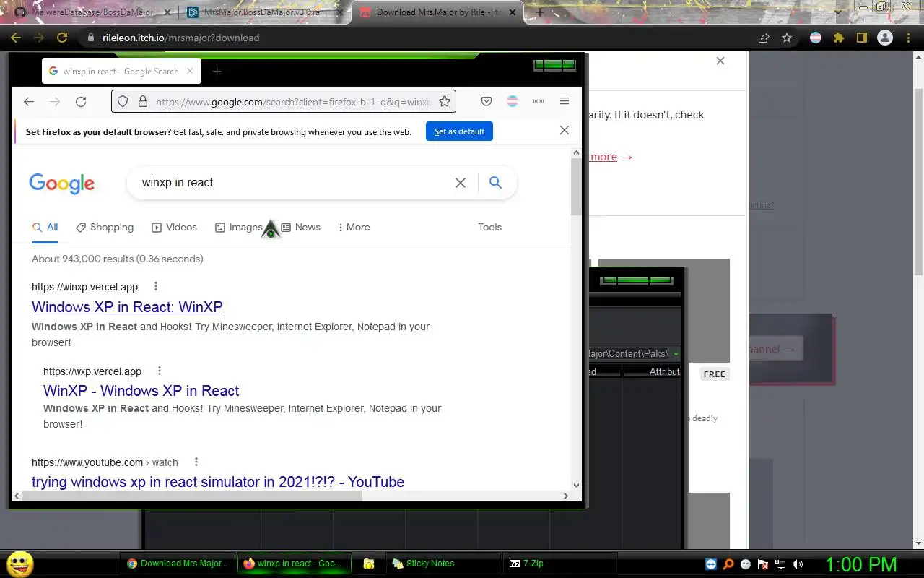Open the 7-Zip path dropdown arrow
This screenshot has height=578, width=924.
coord(676,354)
